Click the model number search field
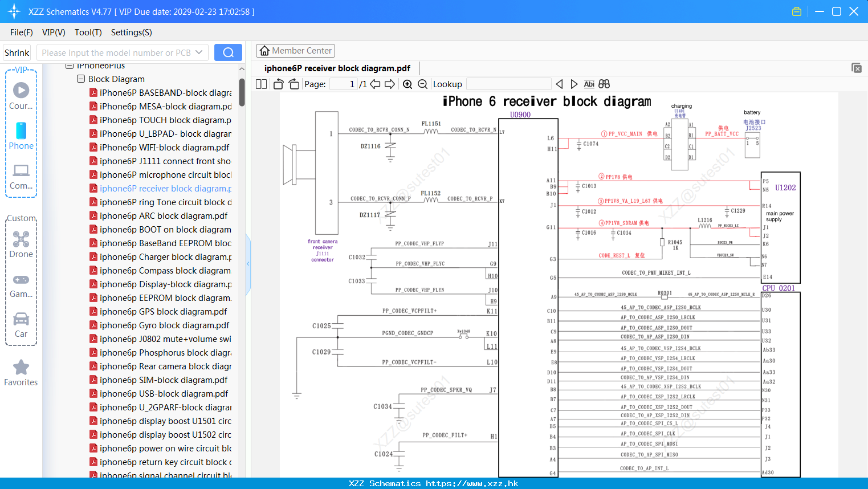The height and width of the screenshot is (489, 868). point(116,52)
